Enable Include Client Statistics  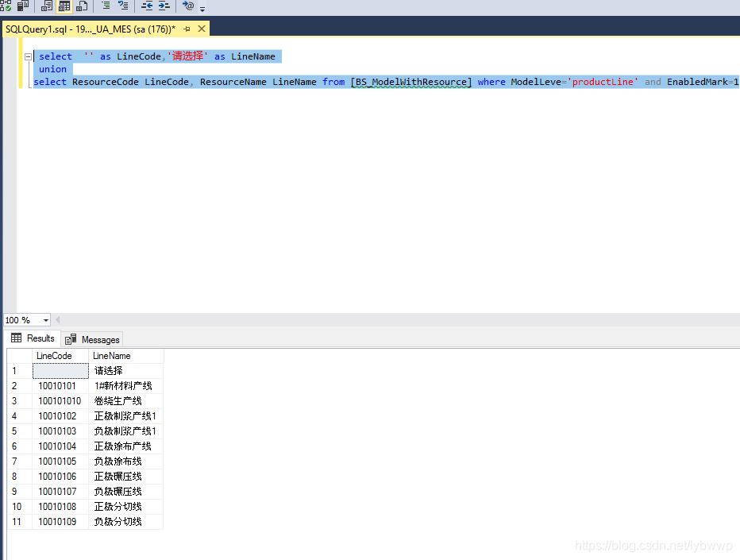[x=21, y=6]
